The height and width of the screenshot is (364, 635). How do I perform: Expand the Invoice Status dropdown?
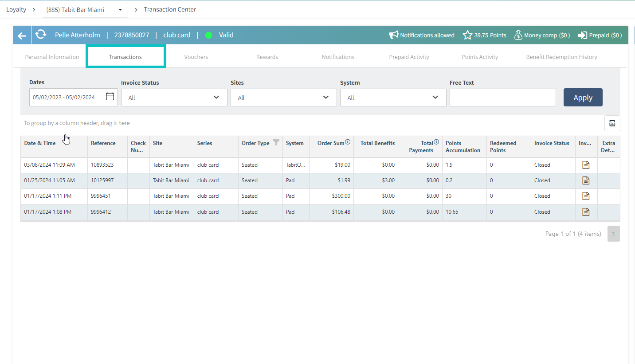tap(174, 98)
